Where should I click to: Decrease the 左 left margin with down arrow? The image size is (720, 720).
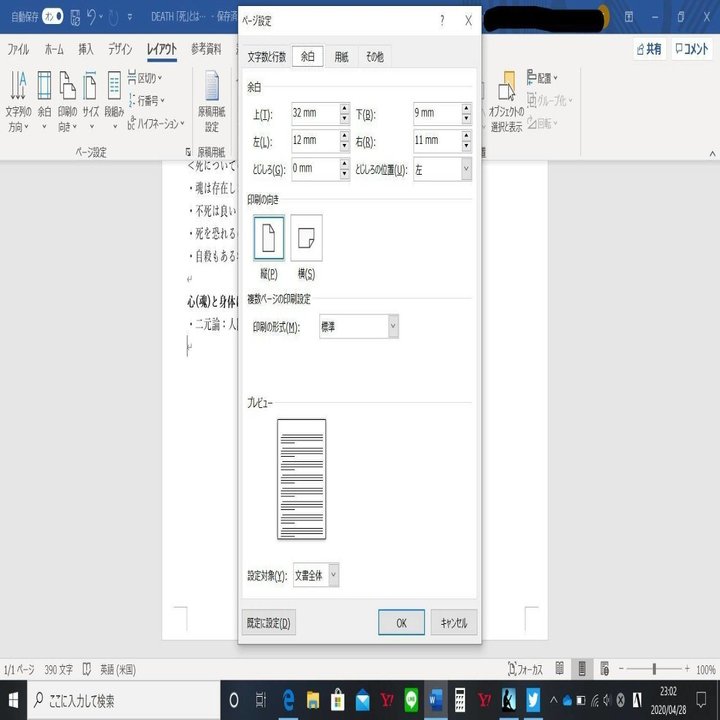[x=344, y=146]
